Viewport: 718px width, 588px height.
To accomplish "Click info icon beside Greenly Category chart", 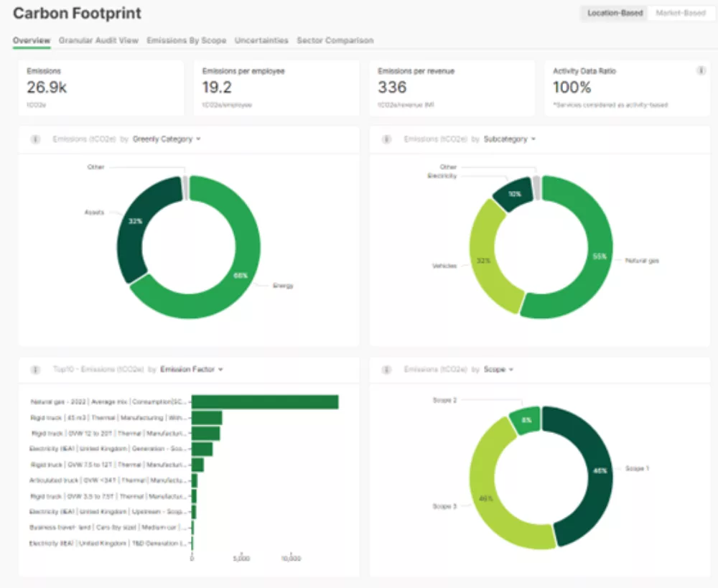I will [x=34, y=139].
